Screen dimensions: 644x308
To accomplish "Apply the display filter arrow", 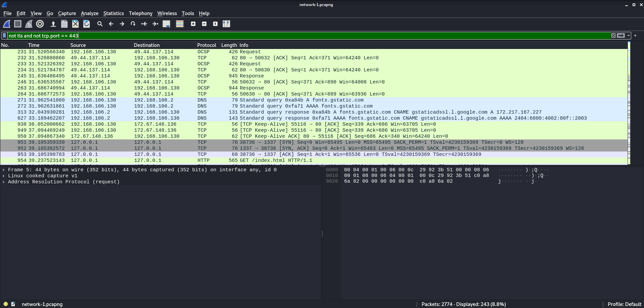I will (x=621, y=36).
